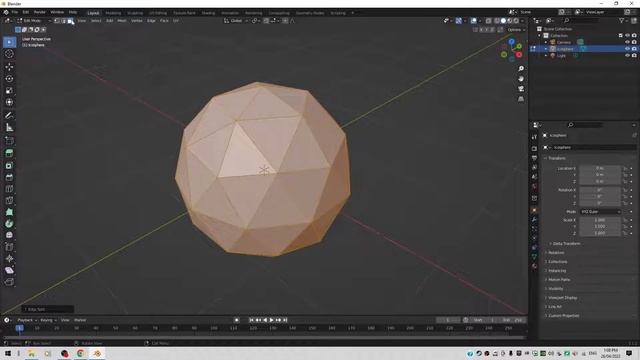Open the Vertex menu in viewport header
This screenshot has width=640, height=360.
tap(136, 20)
